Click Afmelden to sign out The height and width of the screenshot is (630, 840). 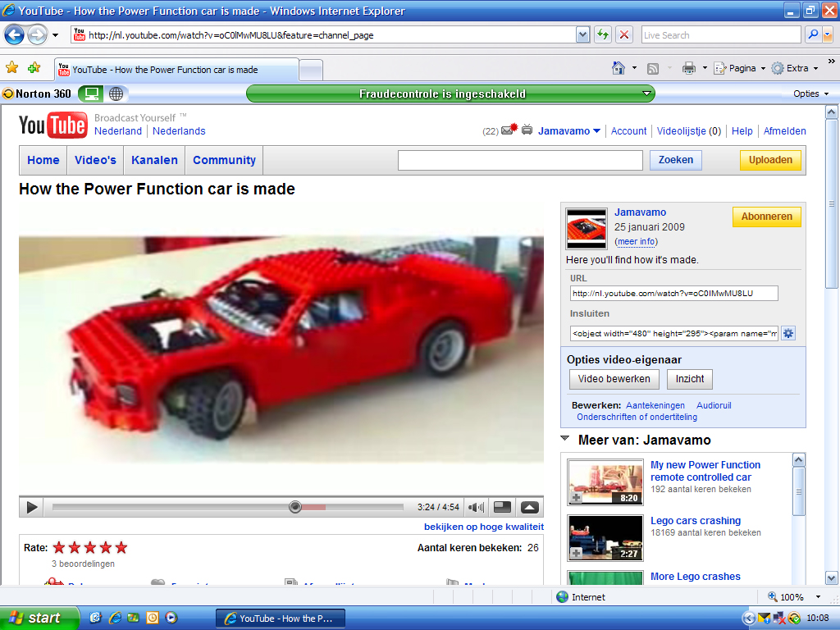784,131
